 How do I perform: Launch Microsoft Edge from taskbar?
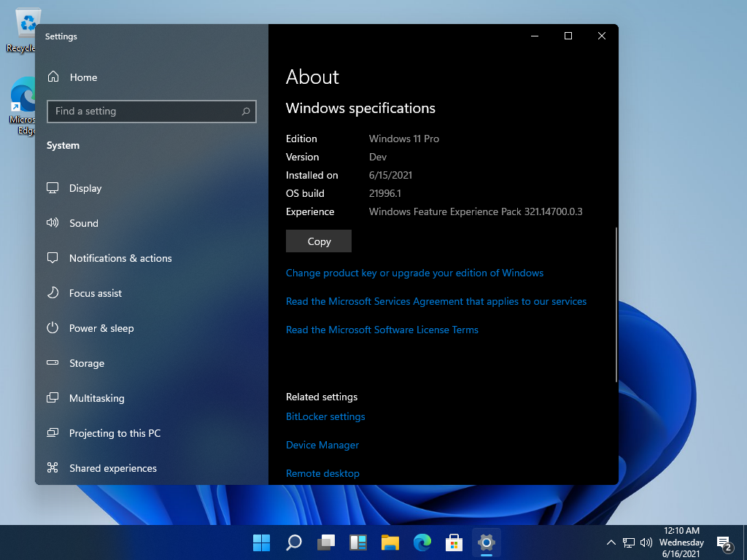[422, 542]
